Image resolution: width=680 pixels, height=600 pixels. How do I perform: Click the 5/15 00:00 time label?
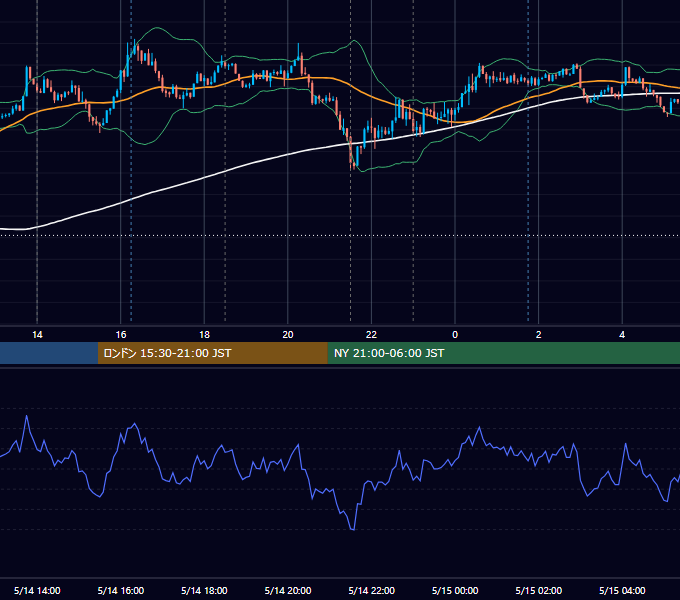[x=455, y=590]
